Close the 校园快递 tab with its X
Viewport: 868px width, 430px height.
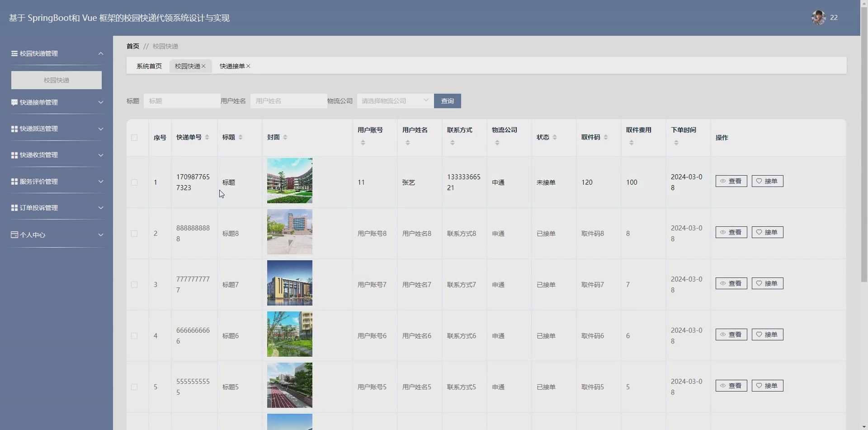coord(203,66)
